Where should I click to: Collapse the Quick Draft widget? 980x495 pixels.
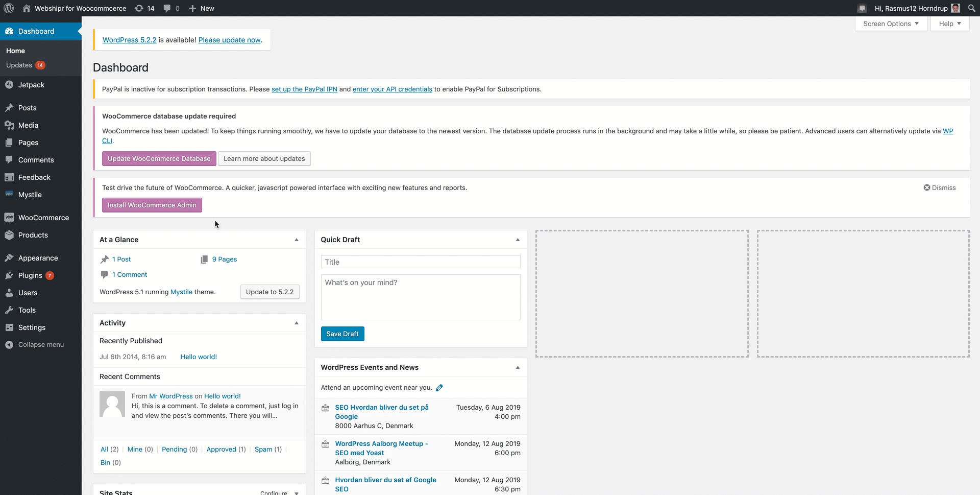coord(518,240)
